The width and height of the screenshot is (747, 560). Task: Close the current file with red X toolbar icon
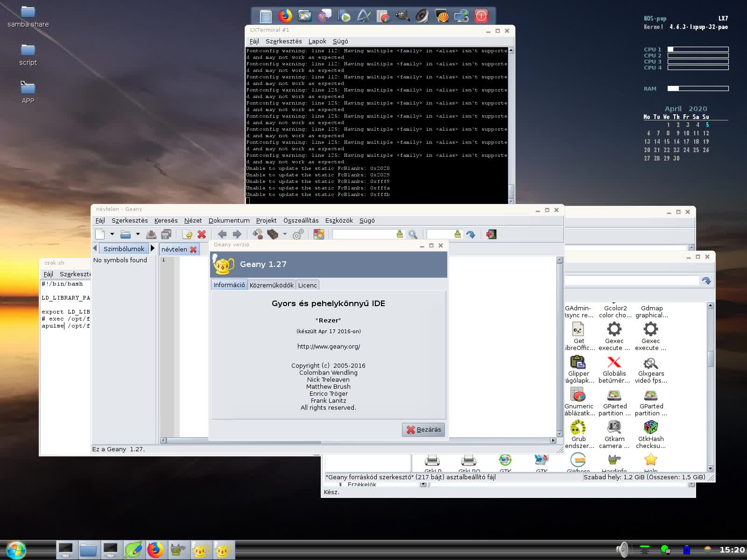[202, 234]
